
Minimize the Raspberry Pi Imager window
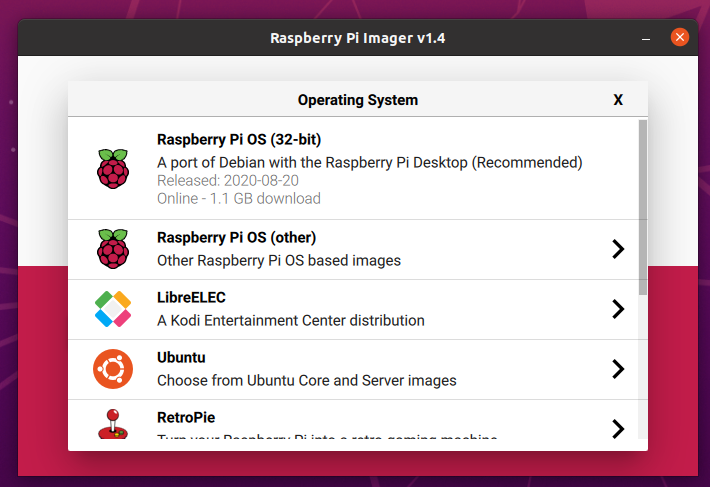point(646,38)
